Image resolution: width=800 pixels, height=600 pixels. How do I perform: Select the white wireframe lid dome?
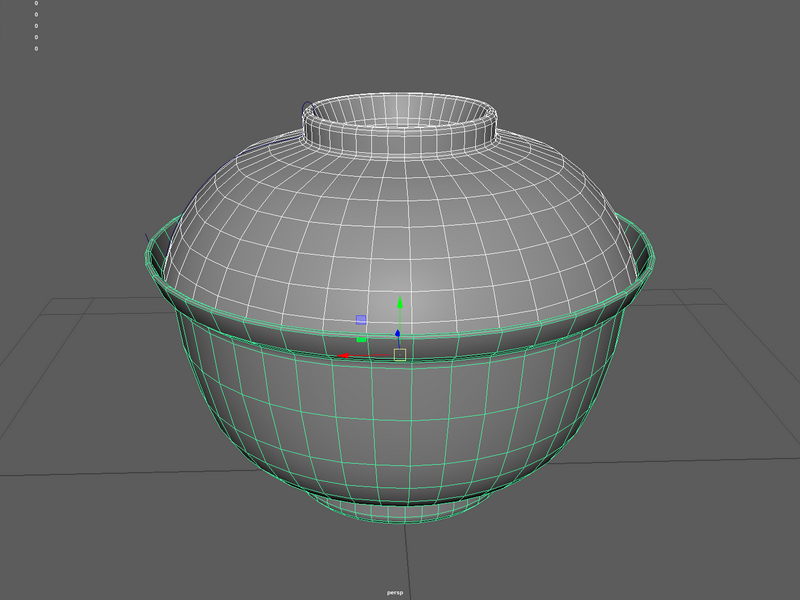pos(398,230)
